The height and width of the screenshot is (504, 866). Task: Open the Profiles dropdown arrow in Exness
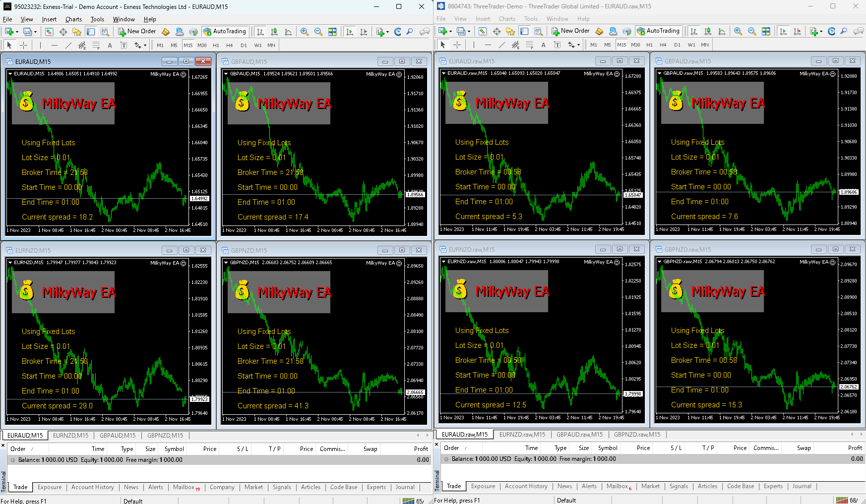coord(35,32)
